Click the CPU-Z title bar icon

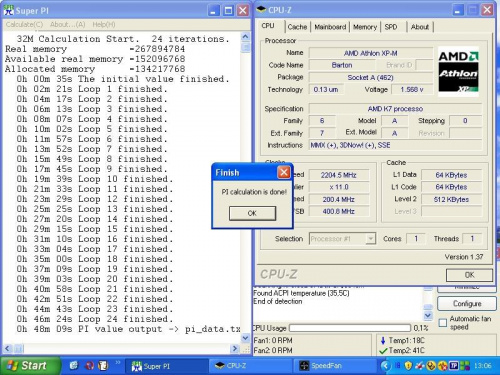pyautogui.click(x=261, y=10)
